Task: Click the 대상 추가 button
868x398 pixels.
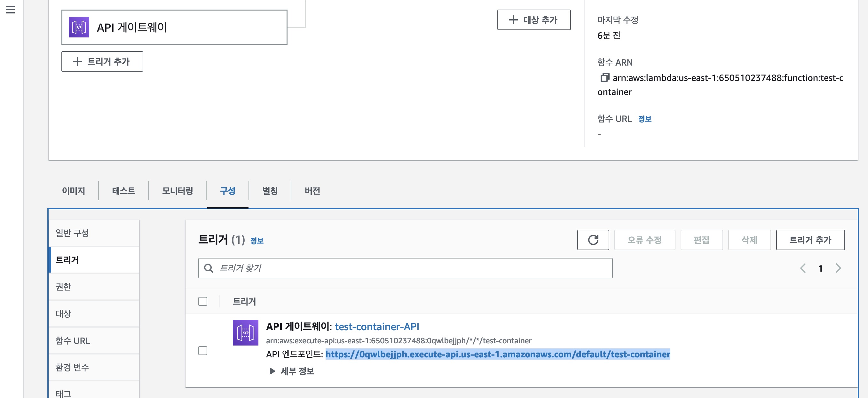Action: tap(534, 20)
